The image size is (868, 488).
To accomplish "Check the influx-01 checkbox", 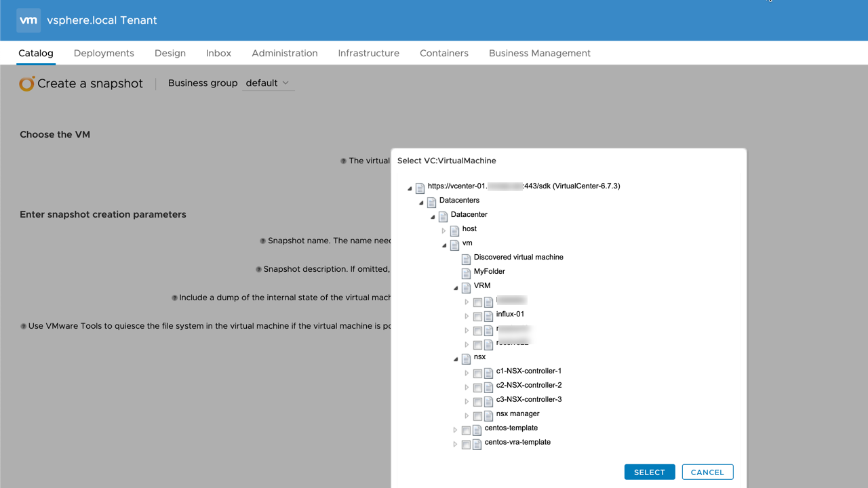I will point(477,317).
